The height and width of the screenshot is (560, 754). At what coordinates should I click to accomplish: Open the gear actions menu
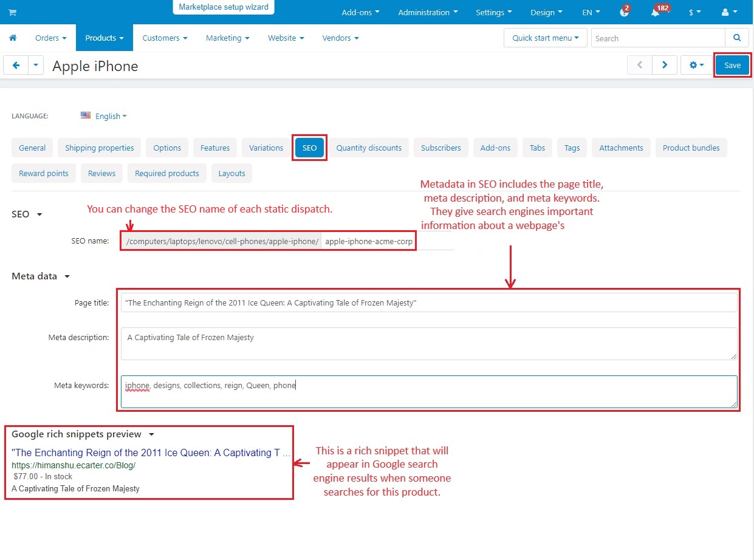(696, 65)
